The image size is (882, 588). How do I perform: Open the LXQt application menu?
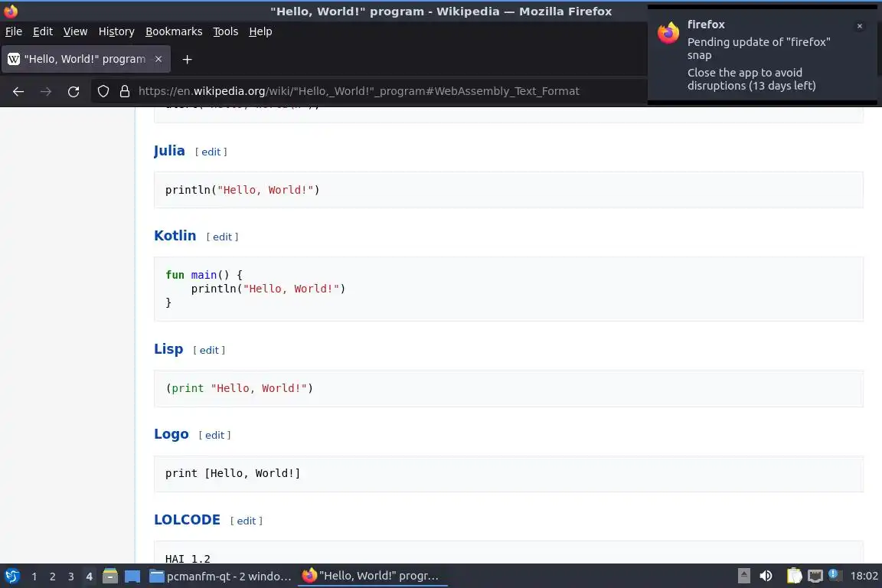(12, 577)
